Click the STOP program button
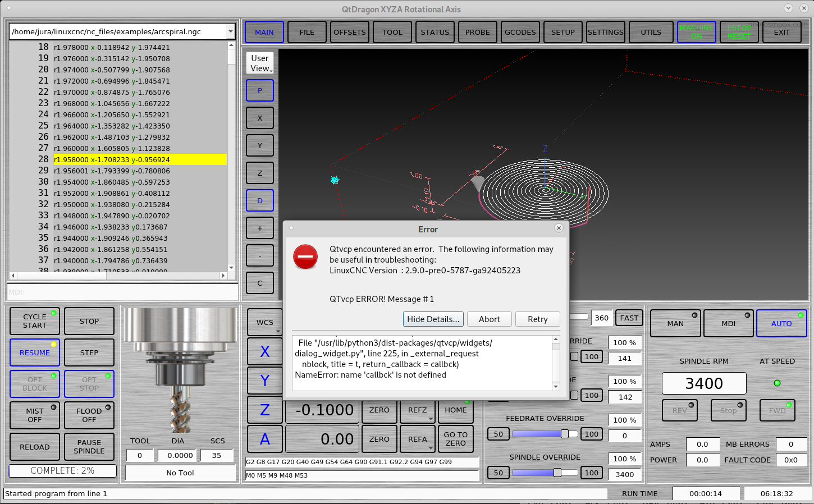The height and width of the screenshot is (504, 814). click(x=89, y=321)
